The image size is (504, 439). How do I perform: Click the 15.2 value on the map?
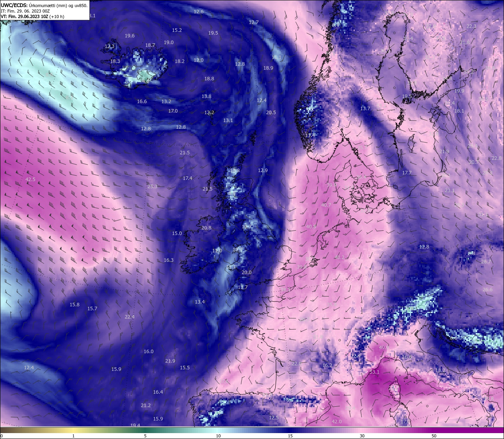[x=177, y=30]
